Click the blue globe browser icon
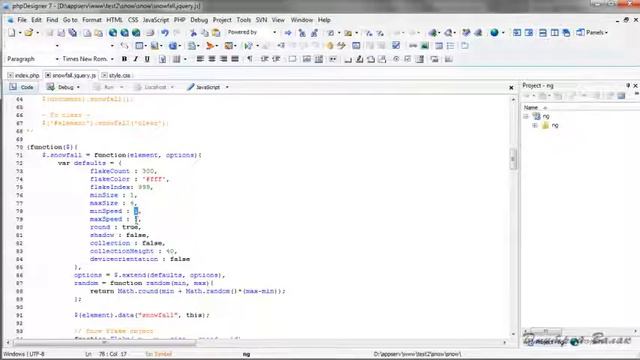 494,33
